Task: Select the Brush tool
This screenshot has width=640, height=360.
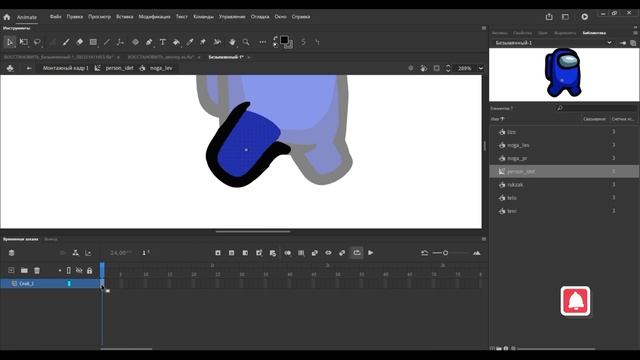Action: point(66,42)
